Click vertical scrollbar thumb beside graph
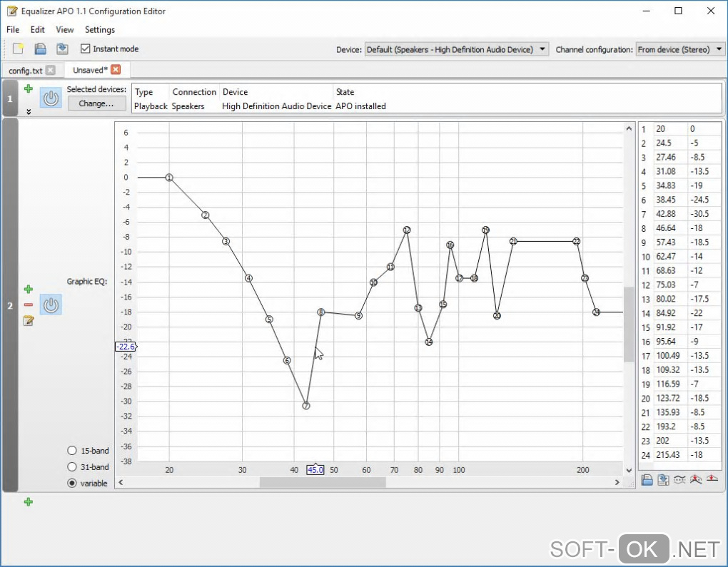Screen dimensions: 728x567 (629, 325)
